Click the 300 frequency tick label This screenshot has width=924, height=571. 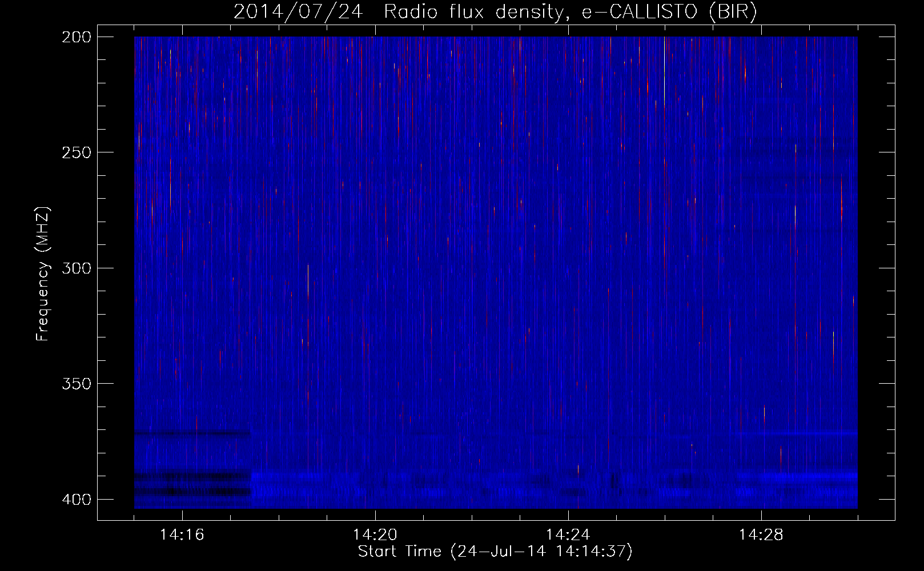click(76, 268)
